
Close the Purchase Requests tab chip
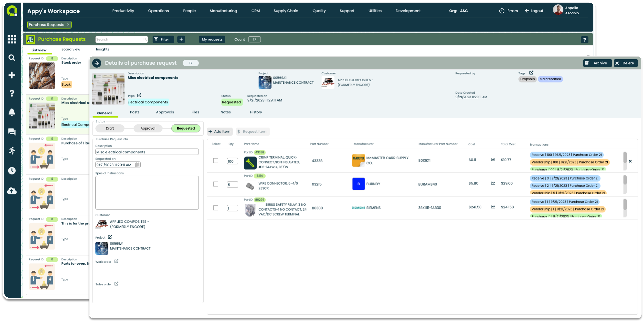(x=68, y=24)
